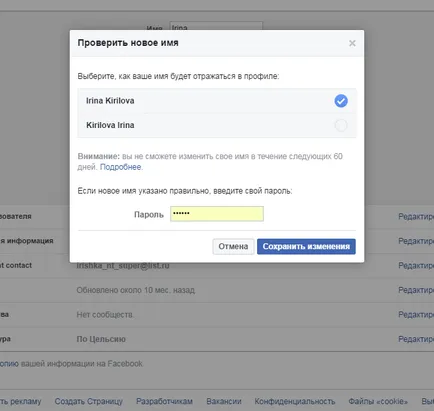Click the Irina Kirilova name text

(x=110, y=101)
